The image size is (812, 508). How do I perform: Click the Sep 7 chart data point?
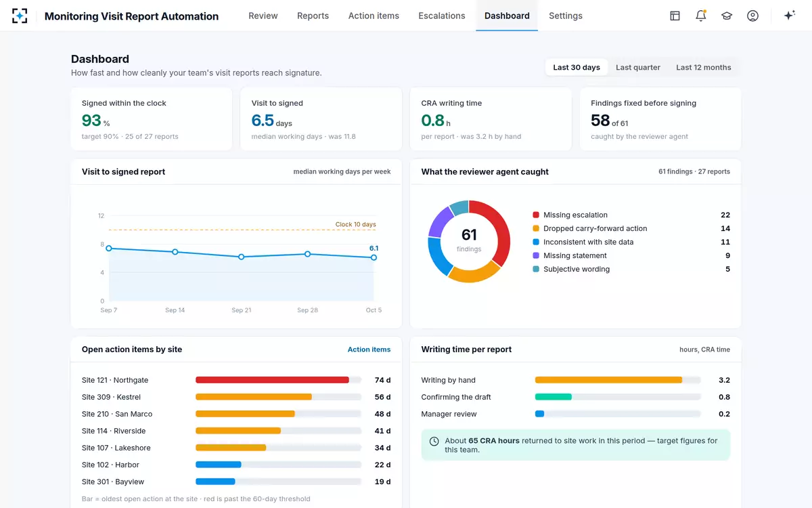coord(109,249)
